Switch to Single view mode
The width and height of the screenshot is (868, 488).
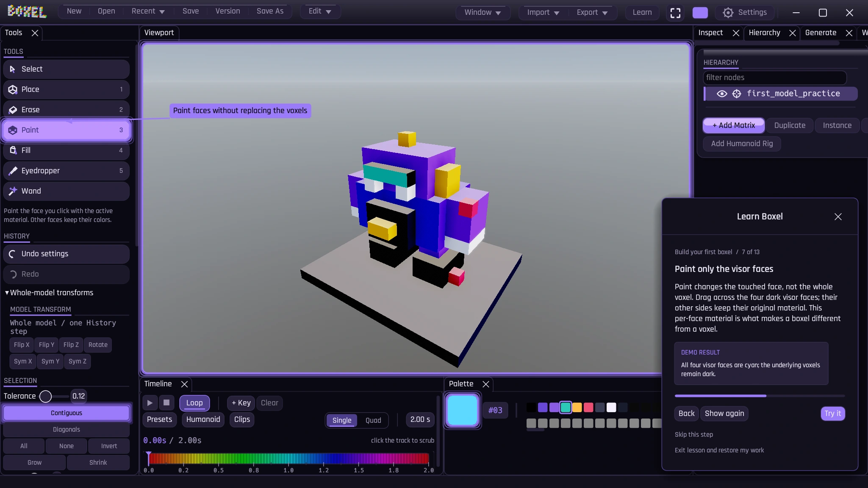342,420
